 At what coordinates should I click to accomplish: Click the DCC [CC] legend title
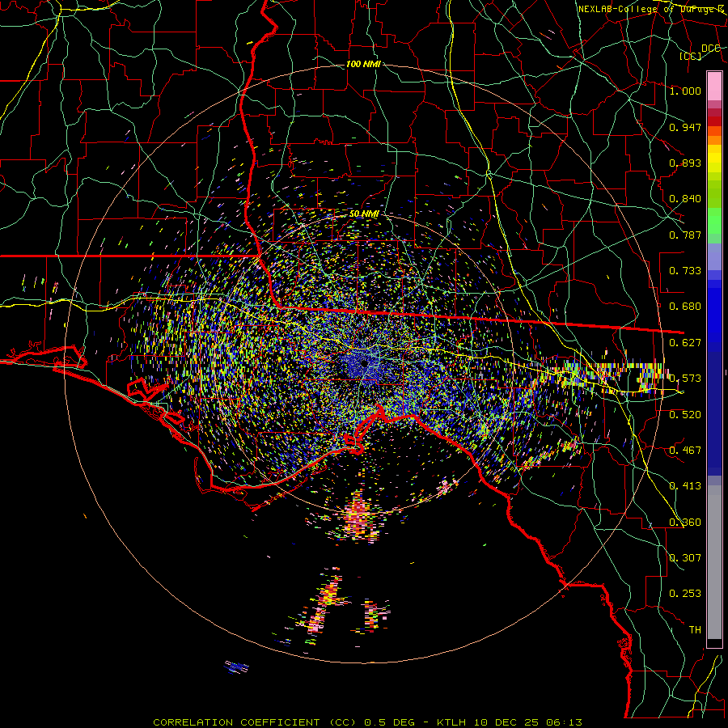(700, 52)
